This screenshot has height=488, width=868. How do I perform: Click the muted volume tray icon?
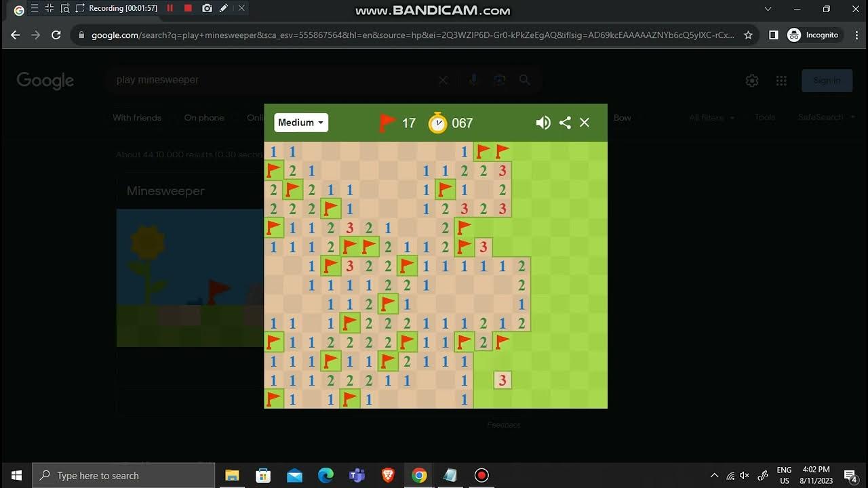click(x=745, y=475)
